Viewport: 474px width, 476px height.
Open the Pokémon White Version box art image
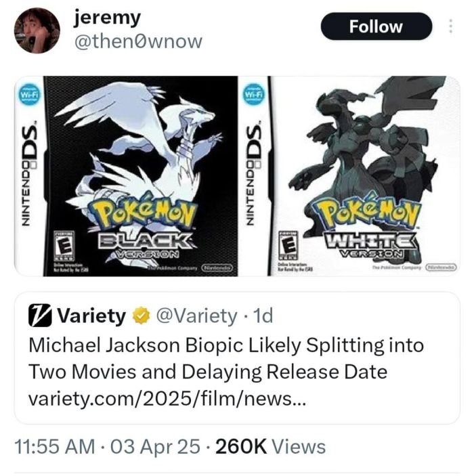click(x=351, y=176)
